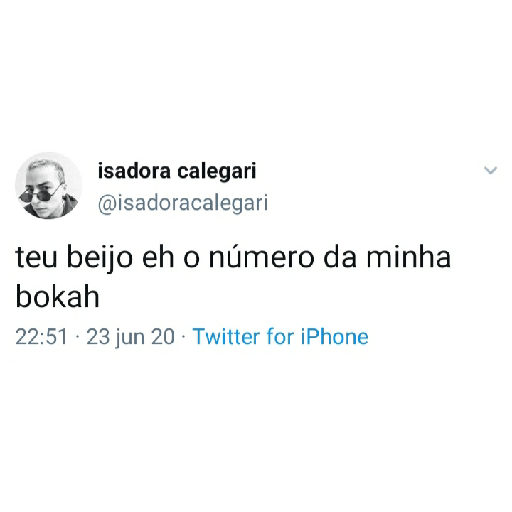Open the @isadoracalegari handle

[183, 203]
